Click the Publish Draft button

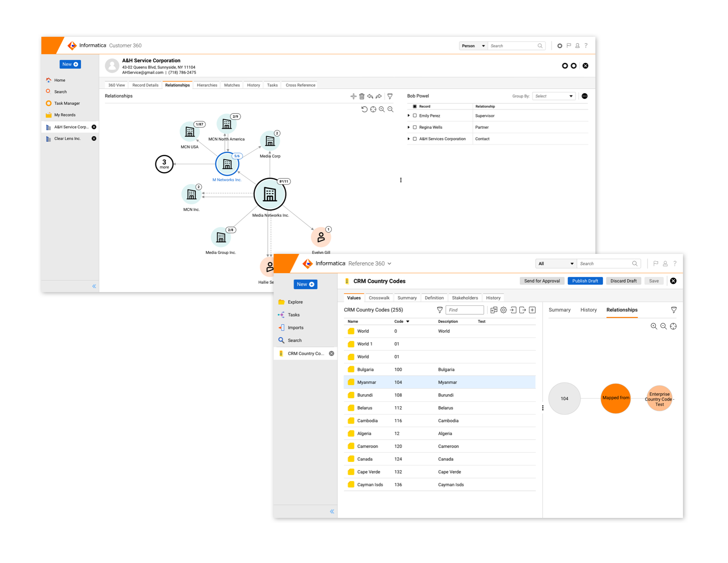585,281
